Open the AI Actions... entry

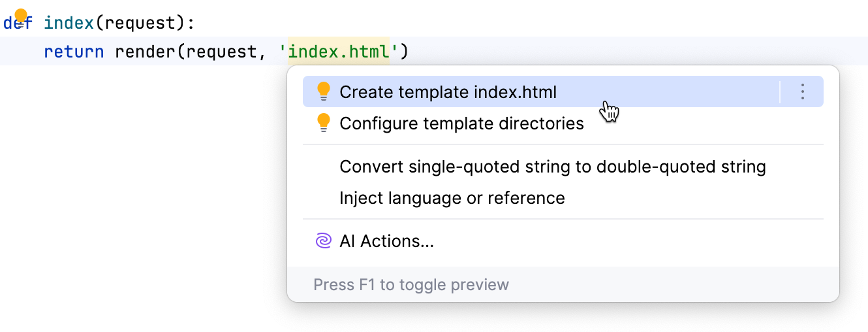click(x=386, y=242)
